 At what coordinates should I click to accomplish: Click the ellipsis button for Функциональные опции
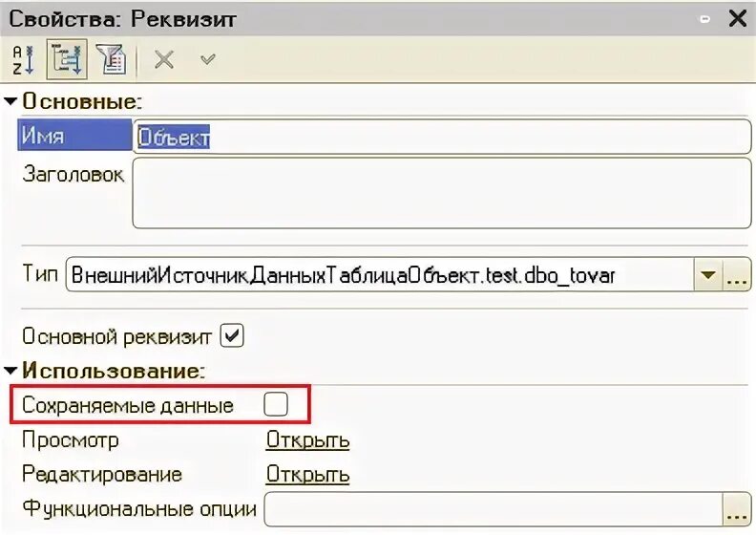737,509
